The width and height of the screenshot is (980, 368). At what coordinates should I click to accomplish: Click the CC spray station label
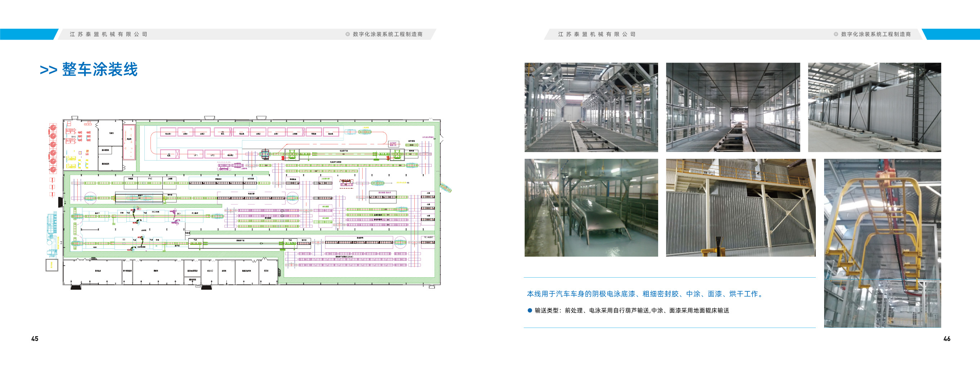(123, 240)
